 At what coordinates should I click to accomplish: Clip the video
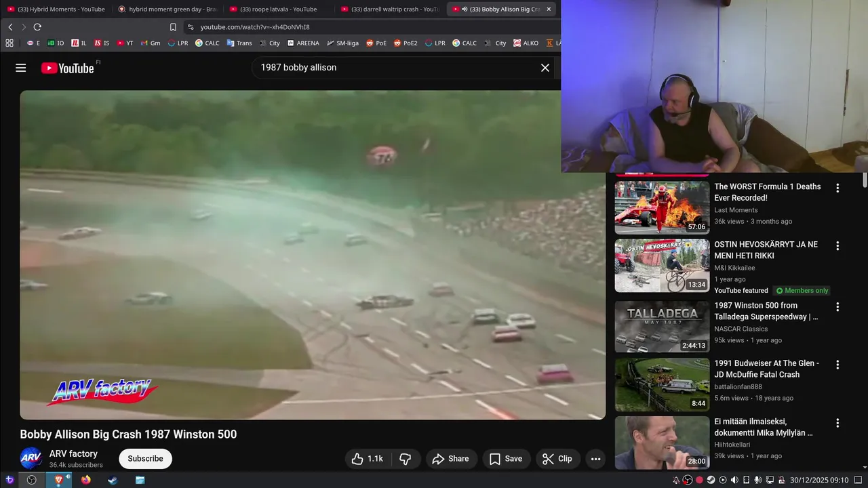click(557, 459)
